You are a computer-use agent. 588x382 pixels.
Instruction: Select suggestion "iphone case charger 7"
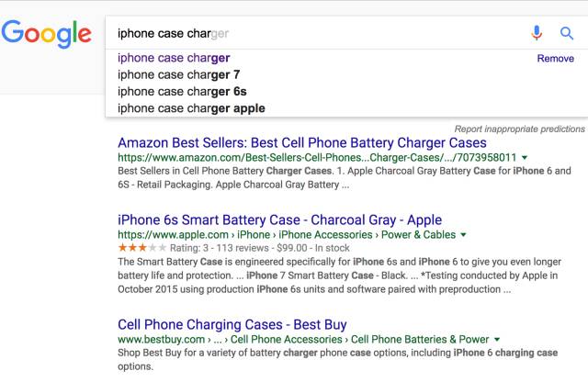(x=178, y=74)
